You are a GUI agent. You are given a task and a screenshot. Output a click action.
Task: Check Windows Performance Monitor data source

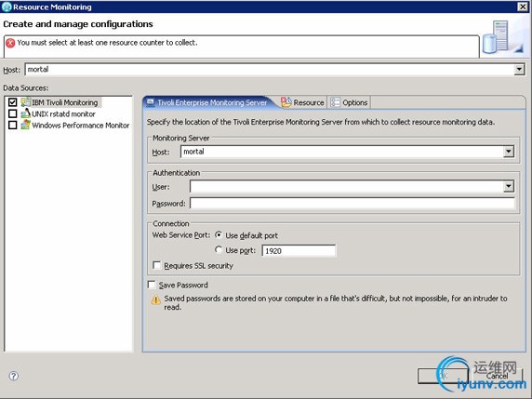coord(12,125)
